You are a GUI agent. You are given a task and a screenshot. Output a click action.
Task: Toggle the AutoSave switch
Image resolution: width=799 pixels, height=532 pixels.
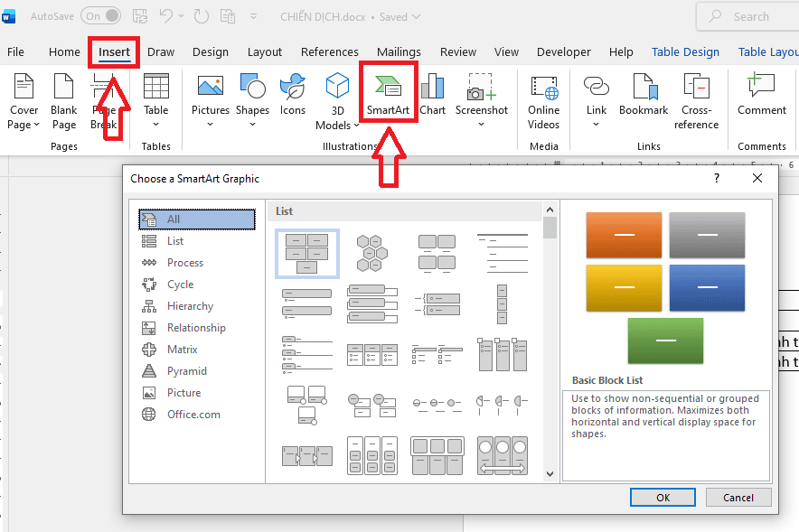coord(100,16)
